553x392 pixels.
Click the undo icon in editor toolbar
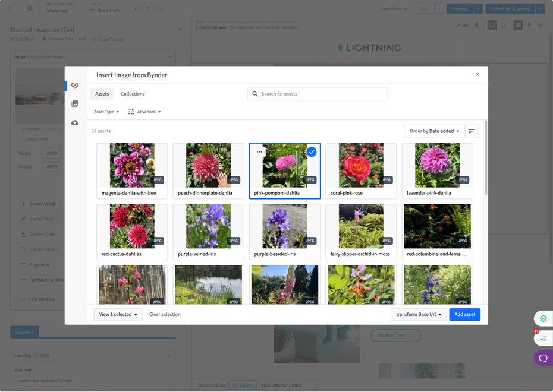[x=137, y=8]
